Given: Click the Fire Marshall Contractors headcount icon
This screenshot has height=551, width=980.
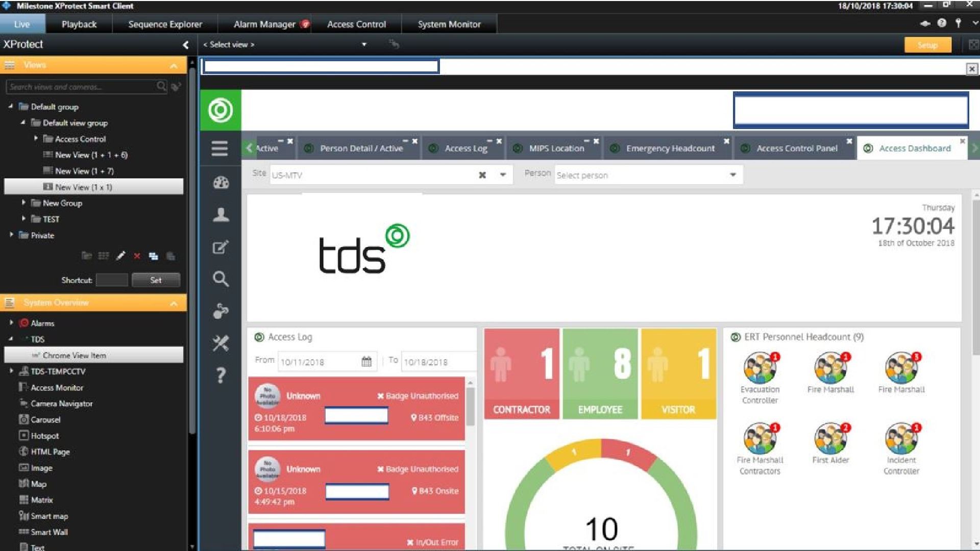Looking at the screenshot, I should (x=760, y=438).
